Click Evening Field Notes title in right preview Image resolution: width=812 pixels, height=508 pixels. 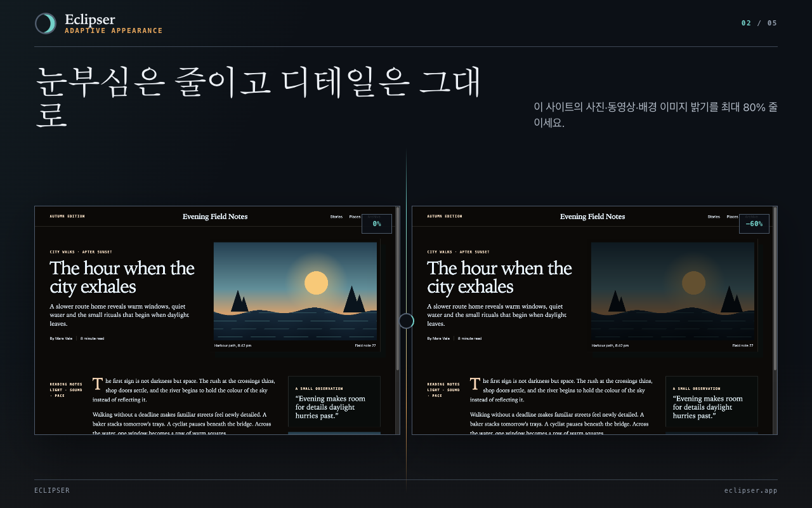(x=593, y=217)
